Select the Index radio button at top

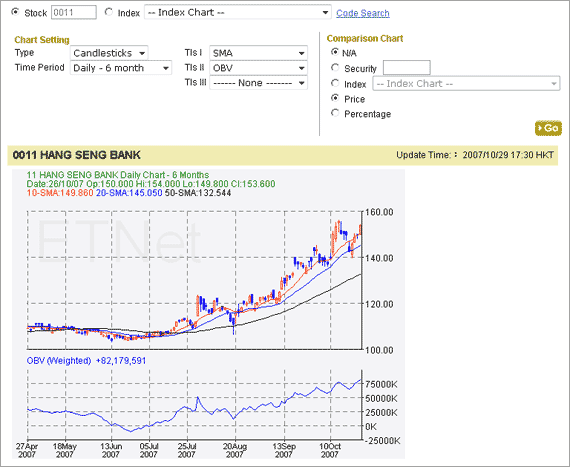click(108, 12)
